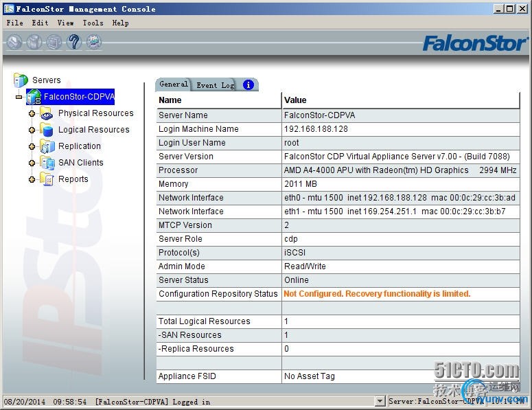The image size is (532, 410).
Task: Click the Servers root icon
Action: point(21,80)
